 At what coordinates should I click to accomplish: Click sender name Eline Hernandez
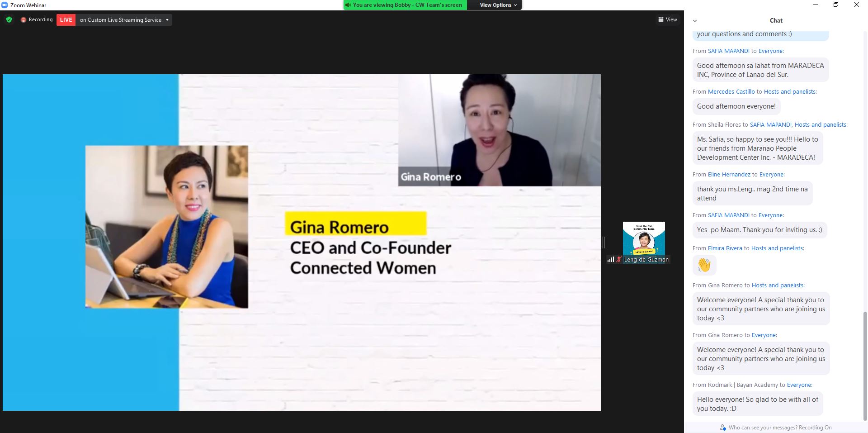(729, 175)
